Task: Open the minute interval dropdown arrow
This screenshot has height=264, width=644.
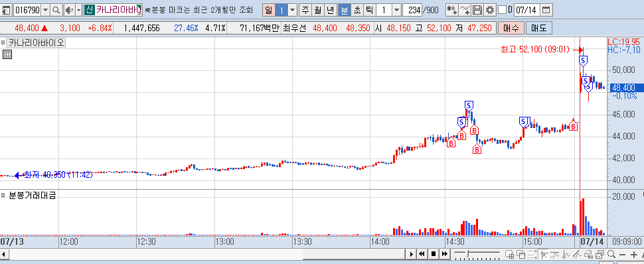Action: coord(396,10)
